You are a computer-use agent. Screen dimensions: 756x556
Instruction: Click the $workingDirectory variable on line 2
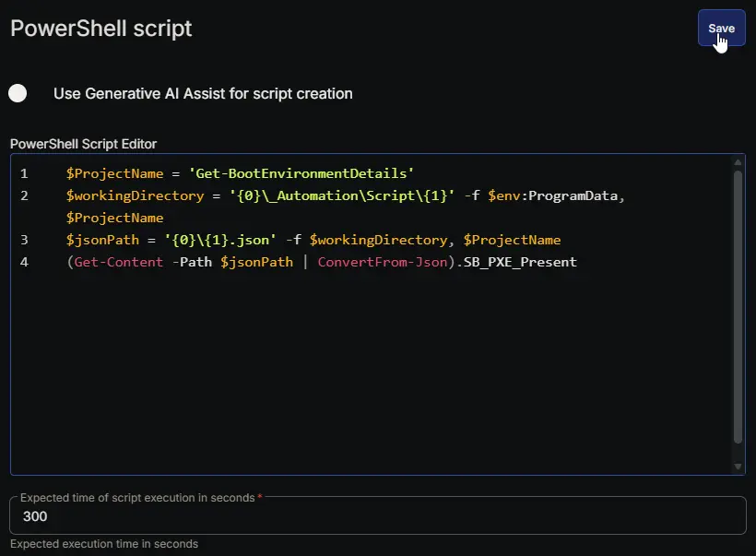click(135, 195)
